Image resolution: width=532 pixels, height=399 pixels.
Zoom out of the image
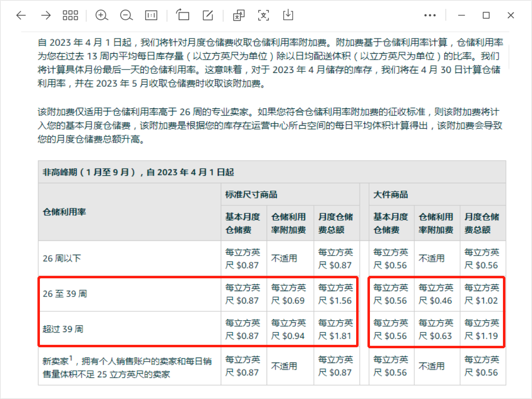coord(126,15)
